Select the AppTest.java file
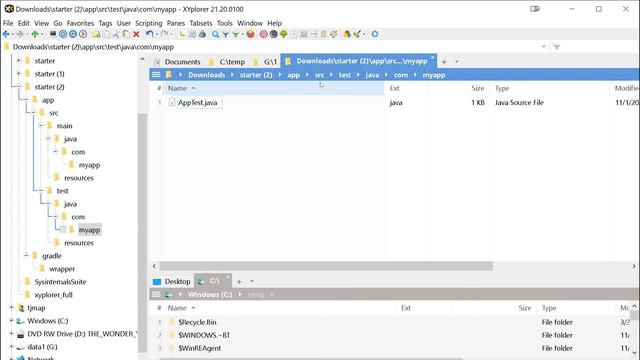The width and height of the screenshot is (640, 360). pyautogui.click(x=197, y=102)
